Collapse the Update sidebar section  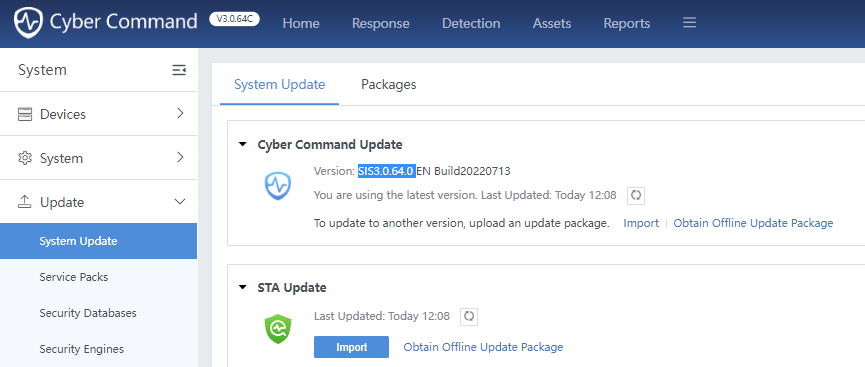pyautogui.click(x=180, y=202)
